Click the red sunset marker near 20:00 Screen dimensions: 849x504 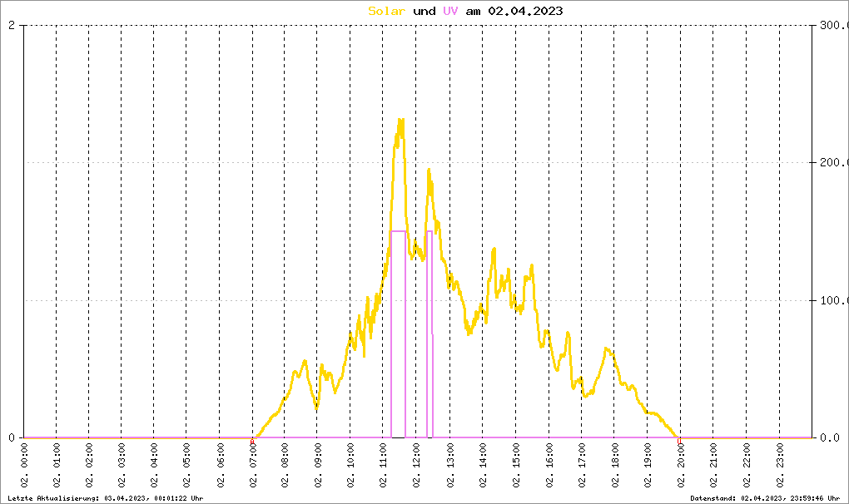pos(679,442)
